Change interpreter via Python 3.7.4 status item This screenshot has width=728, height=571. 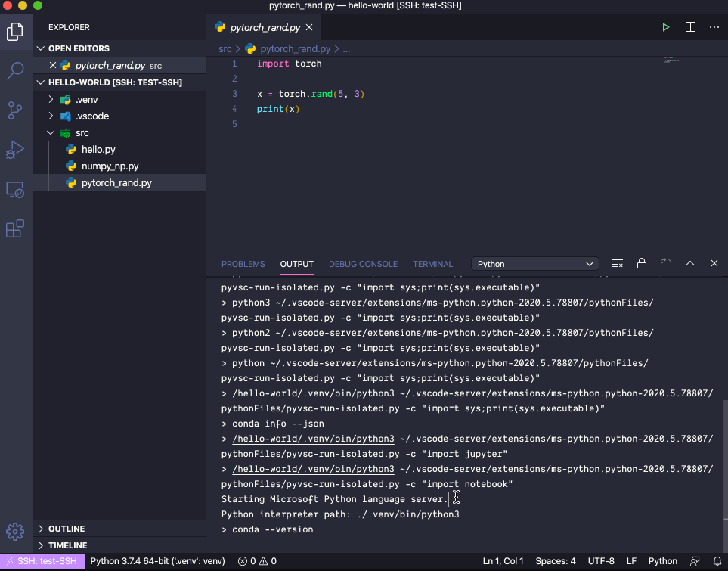(156, 560)
